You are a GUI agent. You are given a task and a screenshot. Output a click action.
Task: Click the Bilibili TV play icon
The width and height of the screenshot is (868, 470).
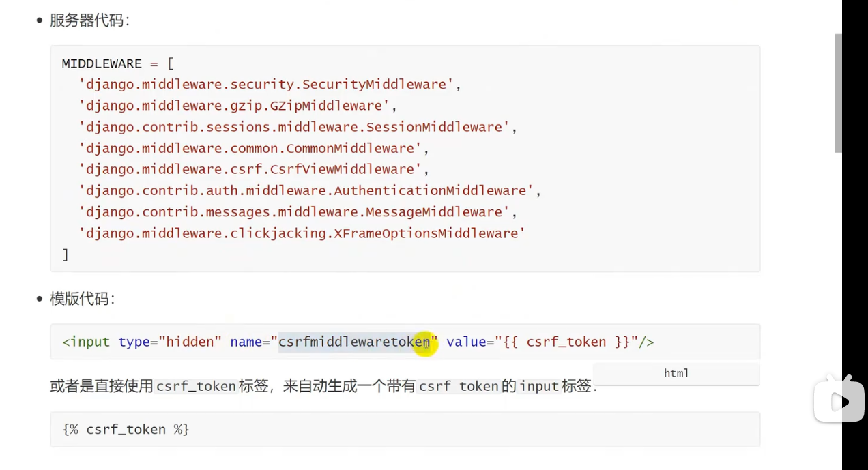point(839,401)
